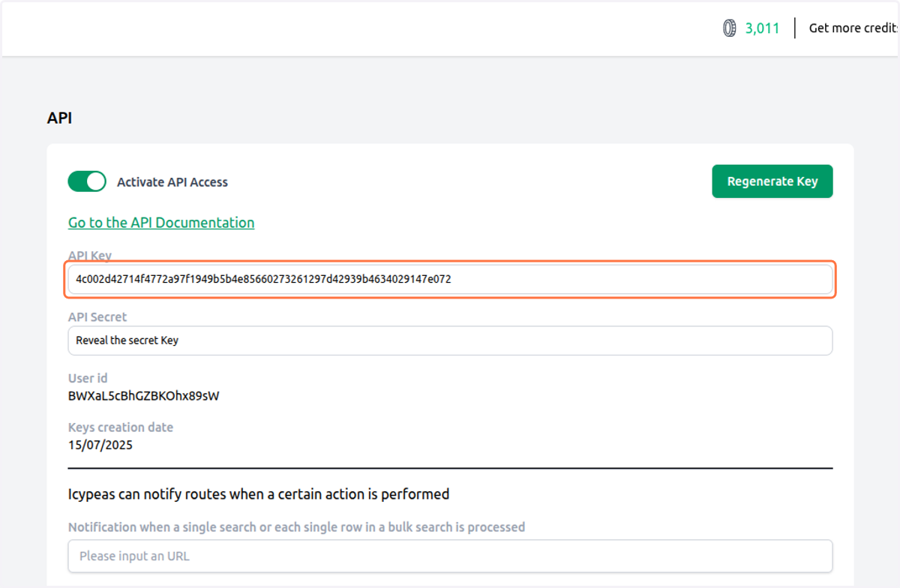Click the User id label
The image size is (900, 588).
[x=88, y=379]
